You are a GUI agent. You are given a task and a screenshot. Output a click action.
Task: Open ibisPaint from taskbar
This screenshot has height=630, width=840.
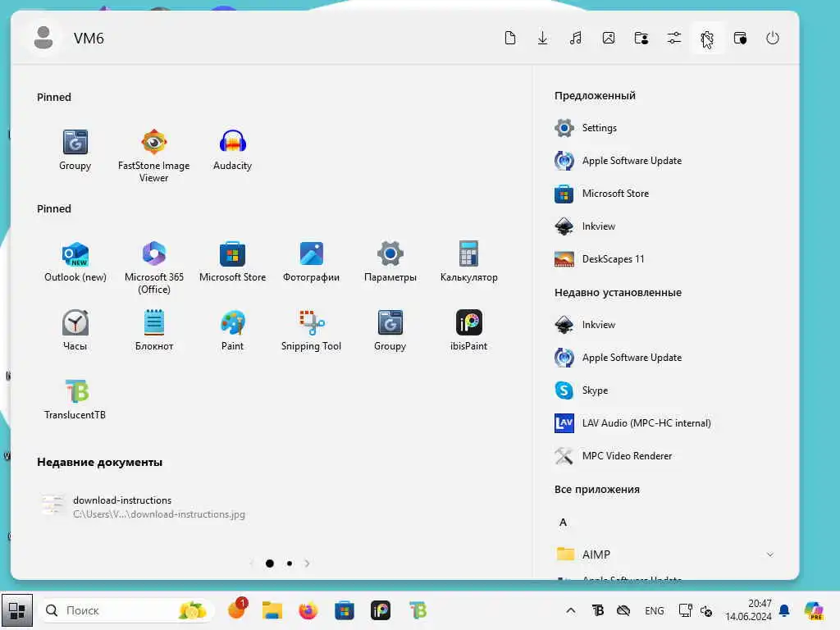[x=381, y=610]
